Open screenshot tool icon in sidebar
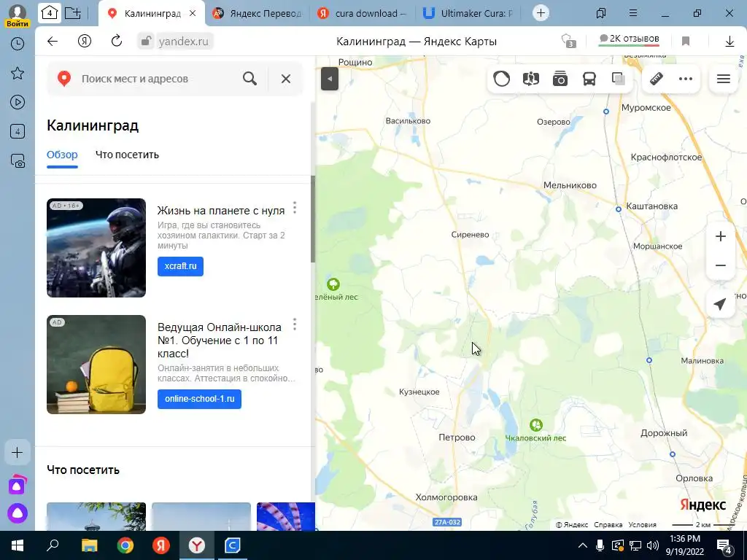Image resolution: width=747 pixels, height=560 pixels. click(x=18, y=161)
